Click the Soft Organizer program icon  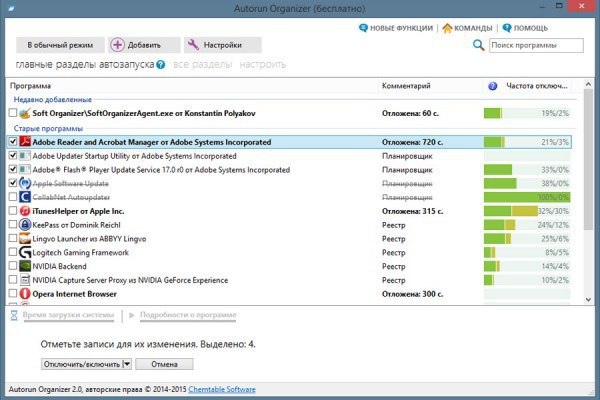tap(25, 113)
